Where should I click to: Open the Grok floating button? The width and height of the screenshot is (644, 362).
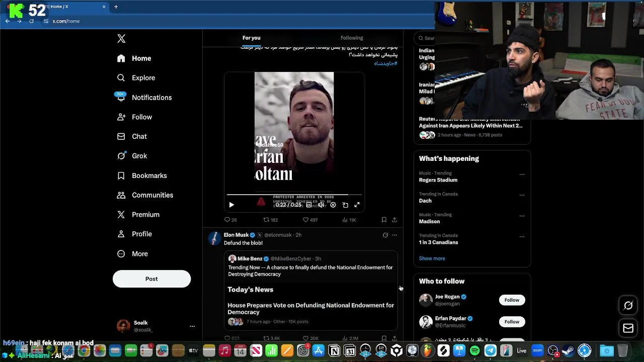[x=628, y=305]
